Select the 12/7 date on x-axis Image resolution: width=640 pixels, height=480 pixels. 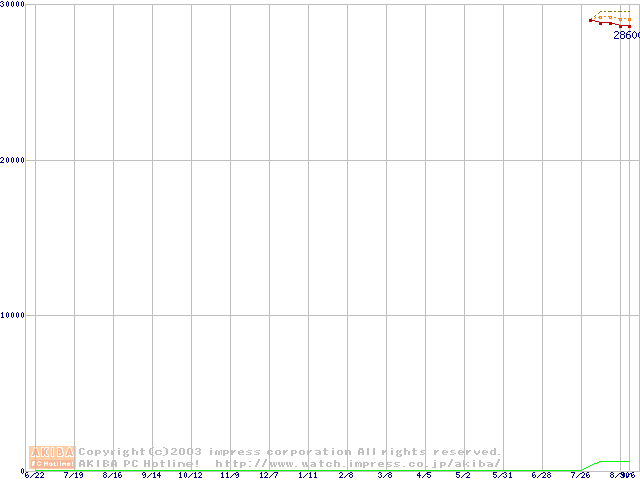[269, 475]
